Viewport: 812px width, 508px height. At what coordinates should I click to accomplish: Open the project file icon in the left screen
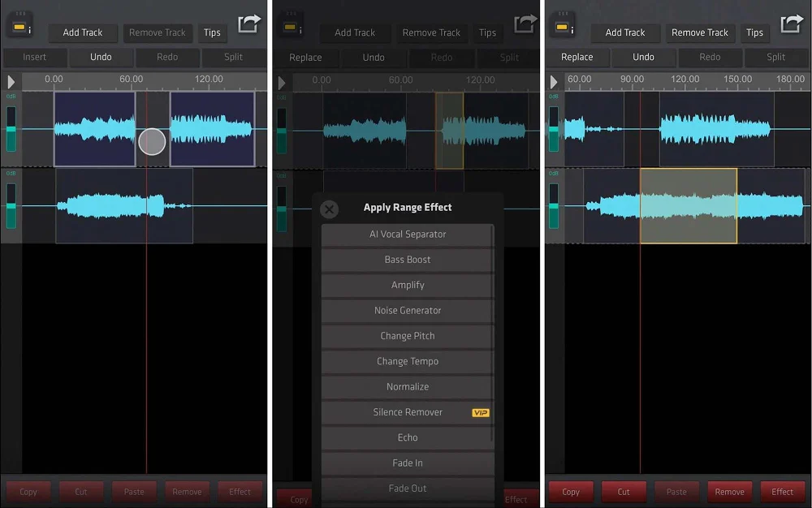[x=19, y=25]
